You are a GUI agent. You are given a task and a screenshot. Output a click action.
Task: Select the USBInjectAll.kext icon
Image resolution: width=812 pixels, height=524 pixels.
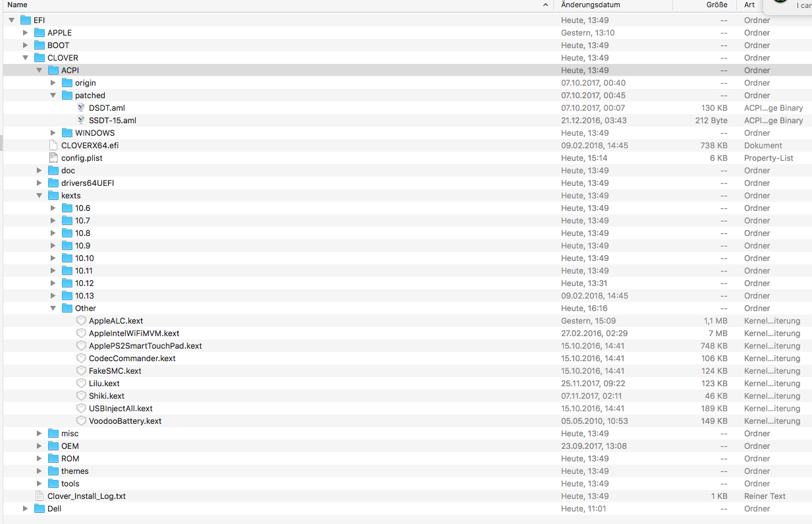coord(82,409)
